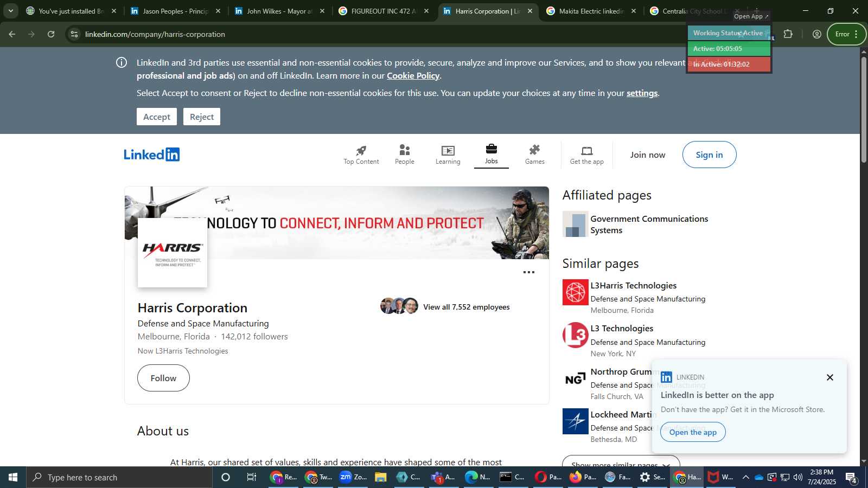Close the Harris Corporation tab
The image size is (868, 488).
click(x=530, y=11)
